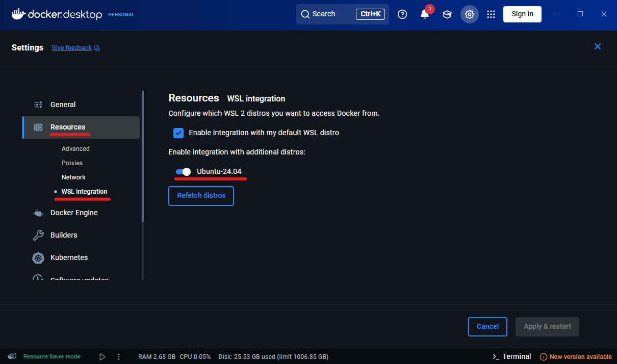This screenshot has height=364, width=617.
Task: Click the feedback speech bubble icon
Action: point(97,48)
